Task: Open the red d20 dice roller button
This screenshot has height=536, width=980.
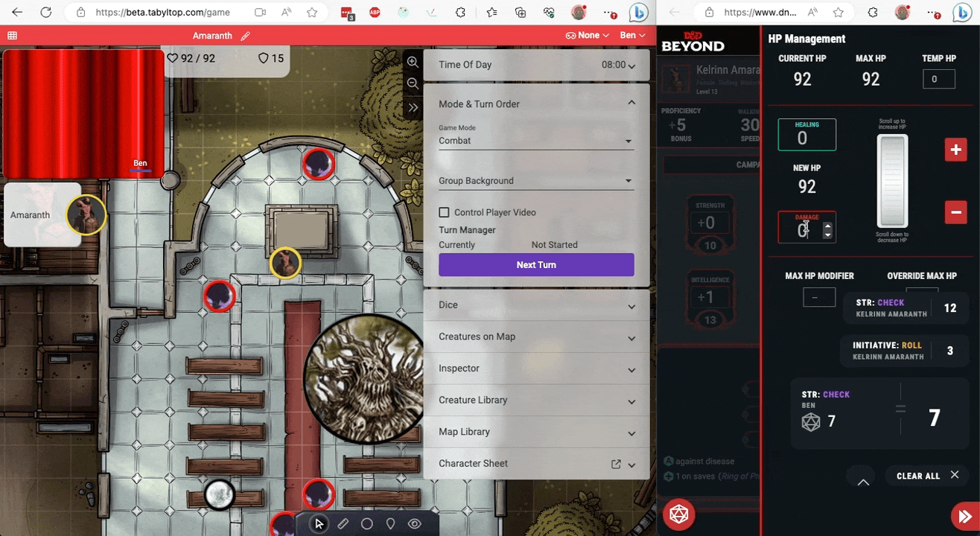Action: (678, 514)
